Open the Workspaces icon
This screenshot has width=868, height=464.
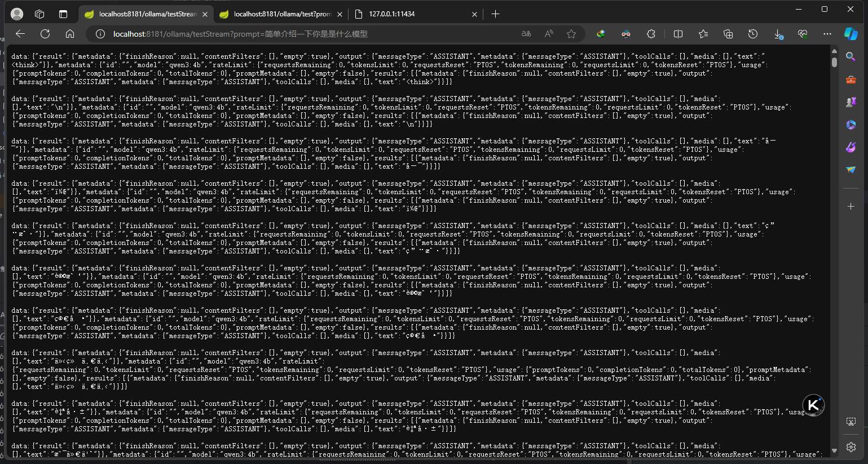point(39,14)
